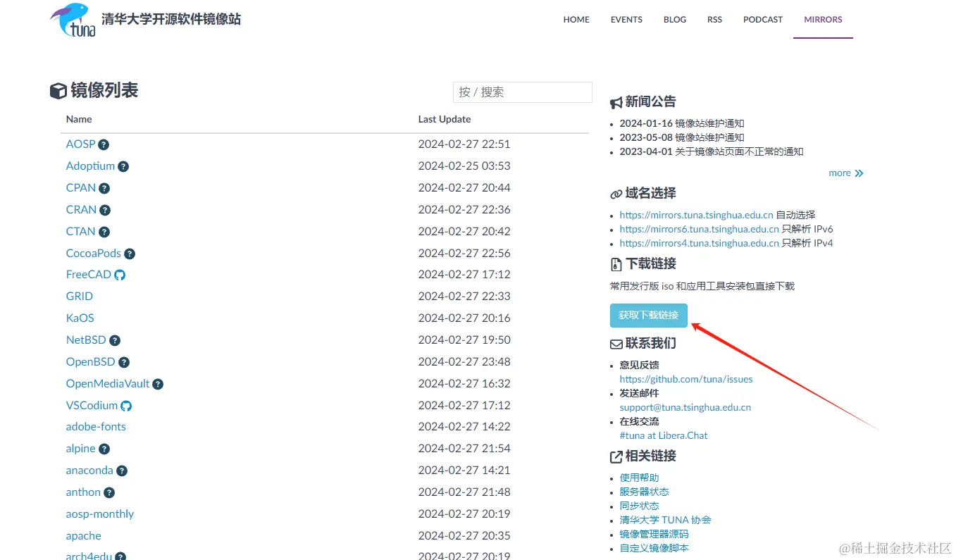Open the CTAN mirror link
Viewport: 956px width, 560px height.
pyautogui.click(x=80, y=231)
